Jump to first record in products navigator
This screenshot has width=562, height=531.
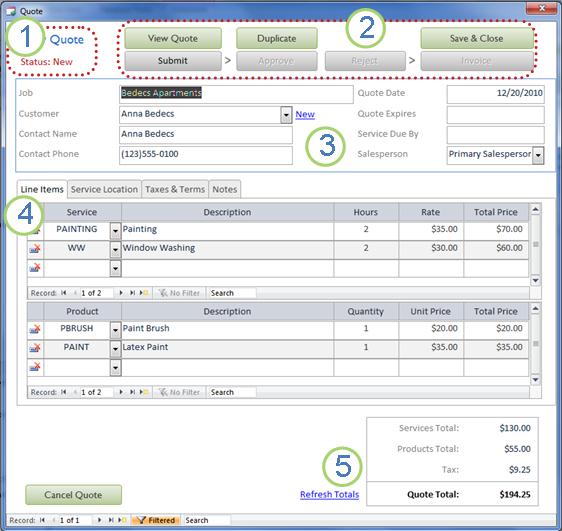tap(63, 392)
